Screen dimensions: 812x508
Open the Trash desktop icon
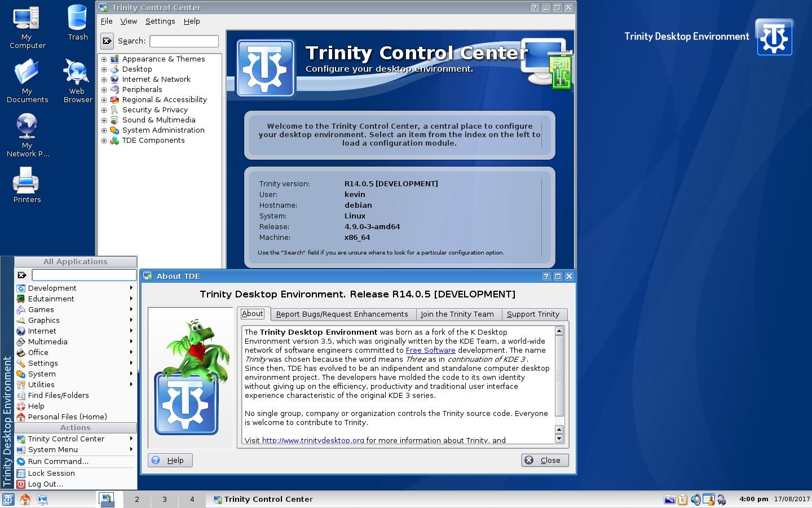tap(77, 23)
